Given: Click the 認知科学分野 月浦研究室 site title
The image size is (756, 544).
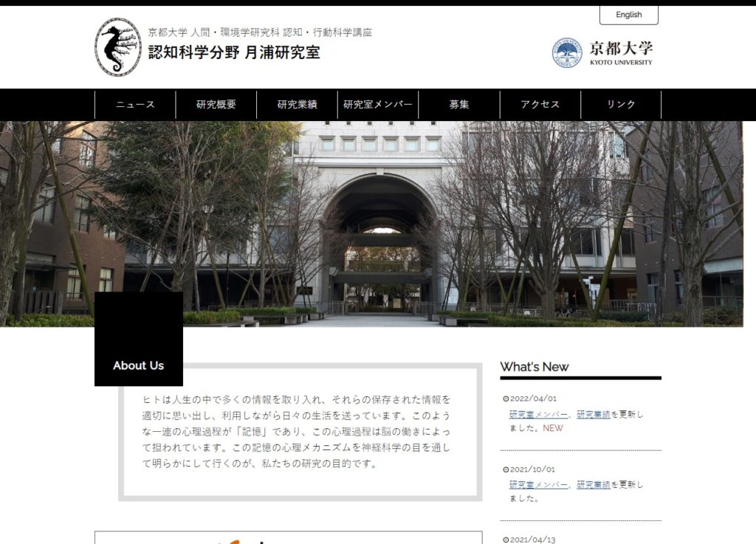Looking at the screenshot, I should [234, 52].
